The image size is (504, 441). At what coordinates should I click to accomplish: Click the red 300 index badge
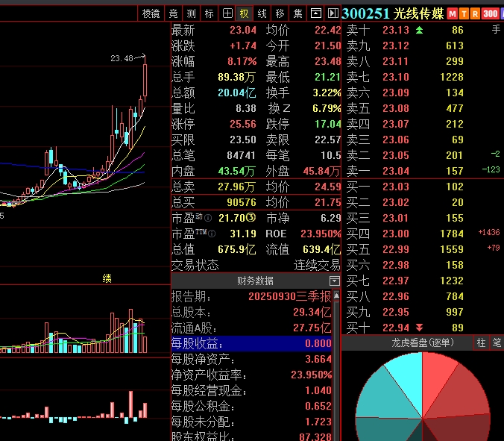[x=490, y=14]
